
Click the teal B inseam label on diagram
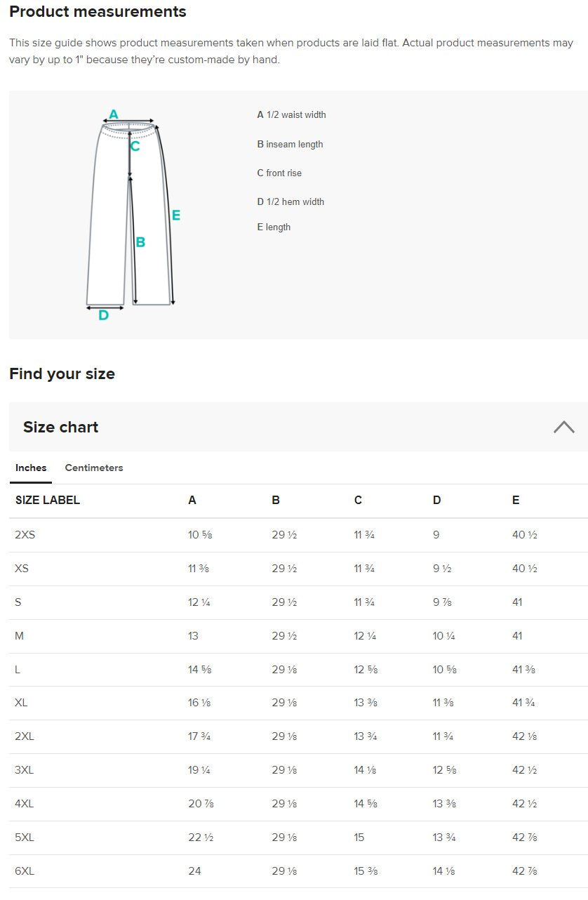140,242
